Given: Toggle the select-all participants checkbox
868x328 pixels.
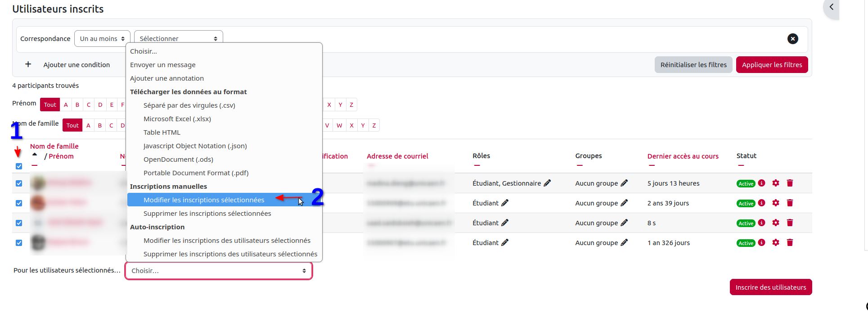Looking at the screenshot, I should pyautogui.click(x=19, y=166).
